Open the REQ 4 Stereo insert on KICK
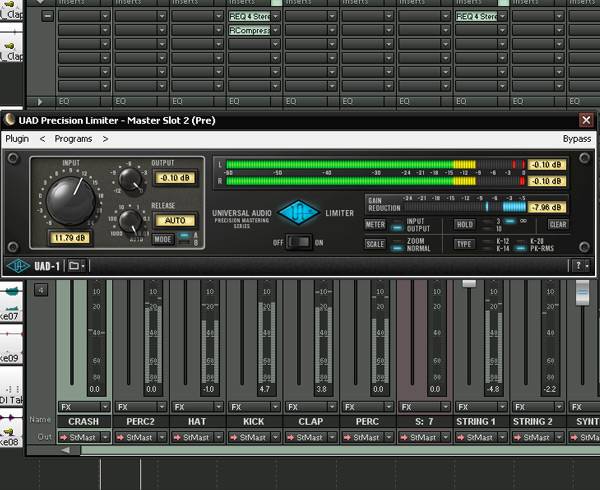The height and width of the screenshot is (490, 600). point(249,16)
